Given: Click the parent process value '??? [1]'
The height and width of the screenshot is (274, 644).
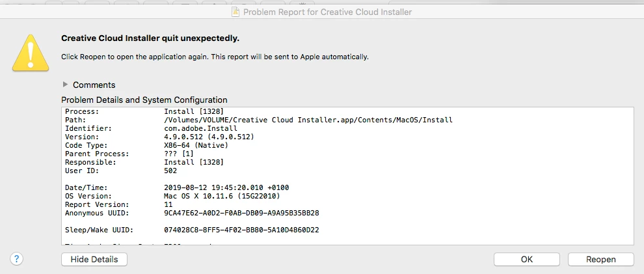Looking at the screenshot, I should 179,154.
